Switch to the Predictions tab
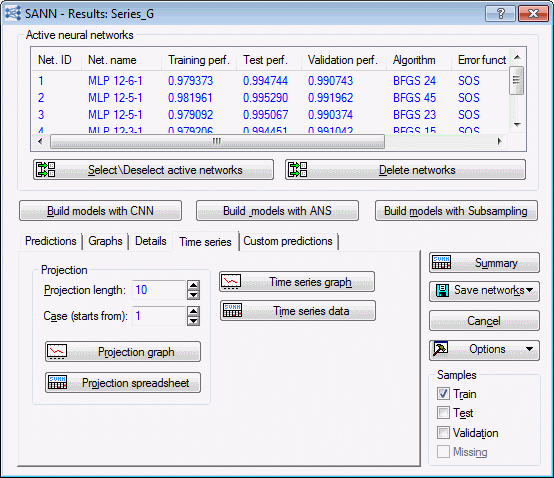The image size is (554, 478). click(51, 241)
